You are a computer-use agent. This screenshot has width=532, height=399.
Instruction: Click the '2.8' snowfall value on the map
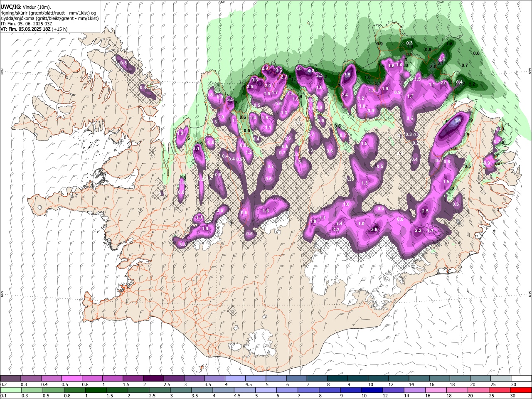click(x=374, y=229)
